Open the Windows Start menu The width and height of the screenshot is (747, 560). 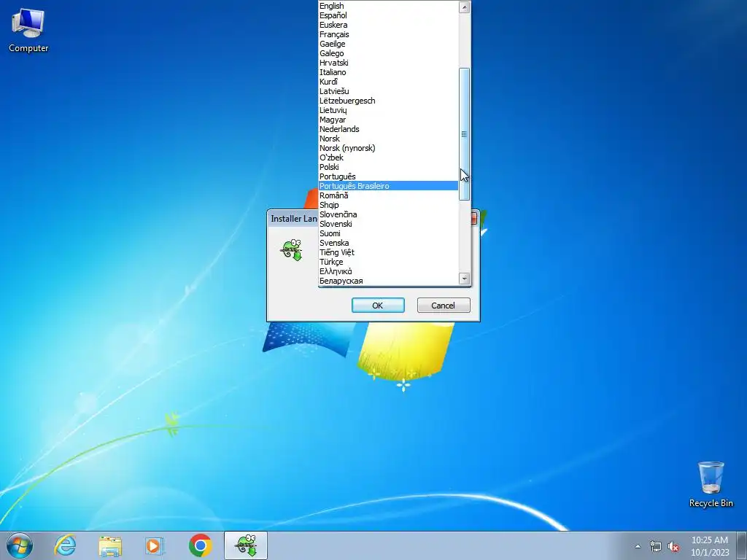click(x=20, y=545)
